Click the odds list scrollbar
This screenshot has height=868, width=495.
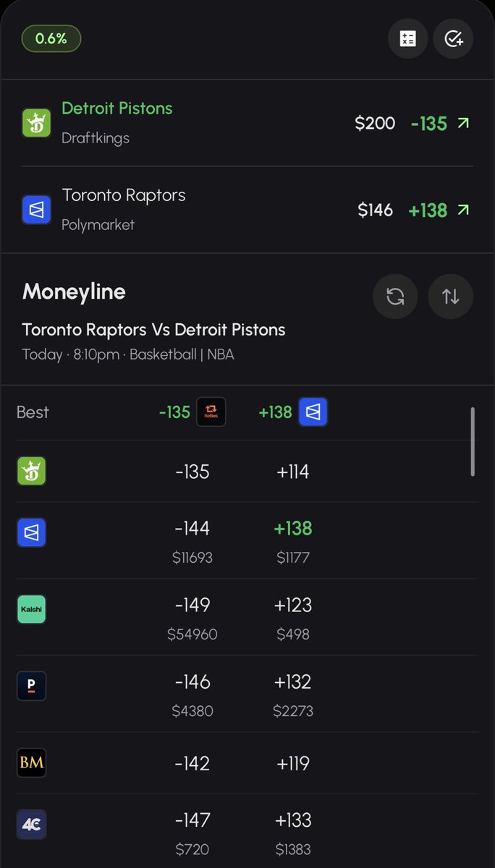click(473, 441)
